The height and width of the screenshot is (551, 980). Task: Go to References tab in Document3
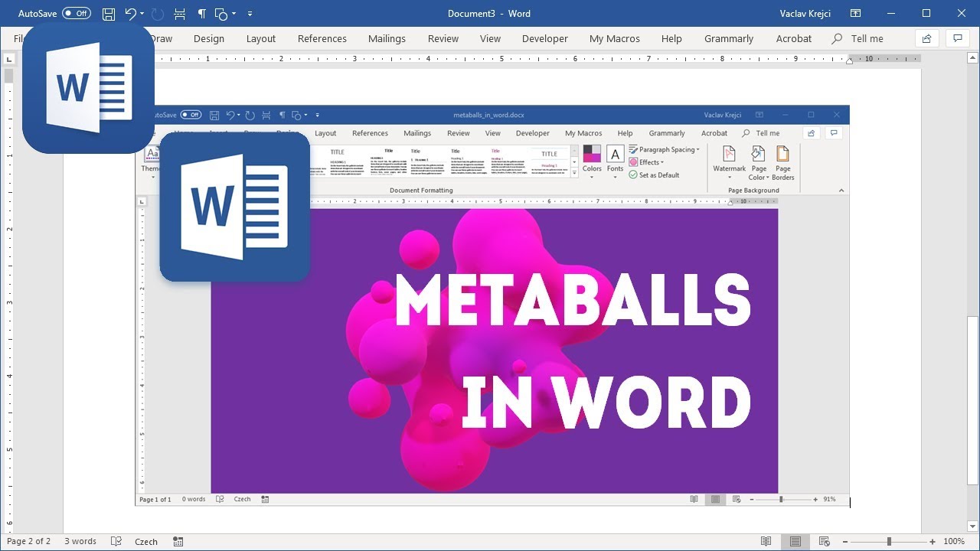coord(322,38)
